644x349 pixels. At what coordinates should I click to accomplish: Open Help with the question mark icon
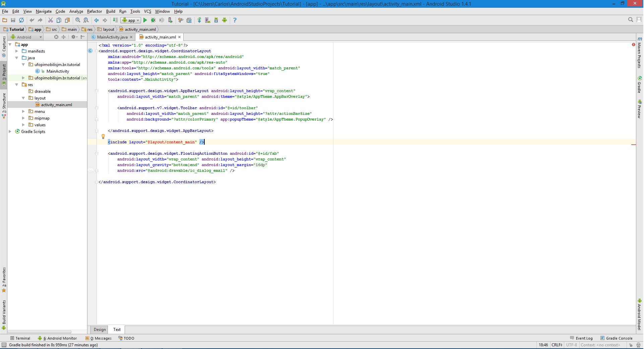coord(235,20)
